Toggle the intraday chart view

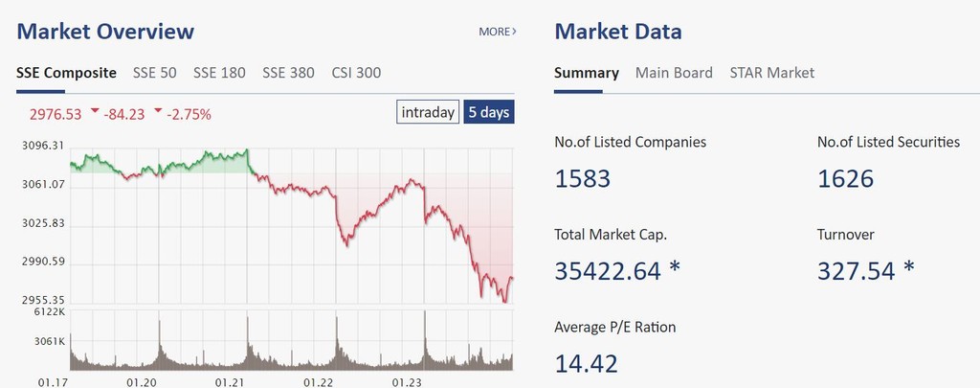428,112
